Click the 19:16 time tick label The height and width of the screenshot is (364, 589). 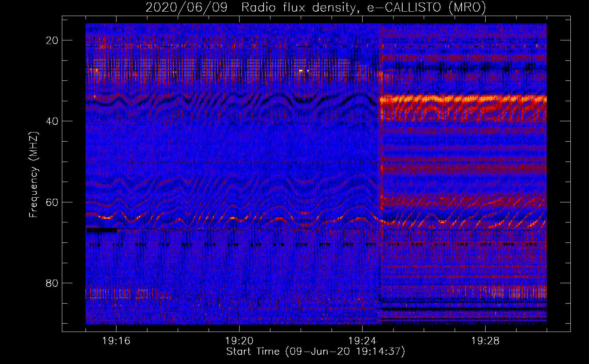pos(116,341)
